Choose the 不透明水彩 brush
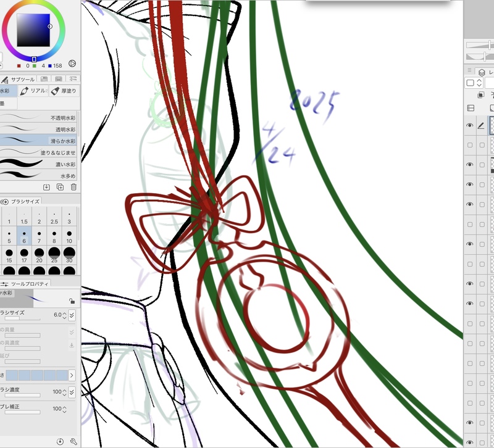 tap(38, 118)
